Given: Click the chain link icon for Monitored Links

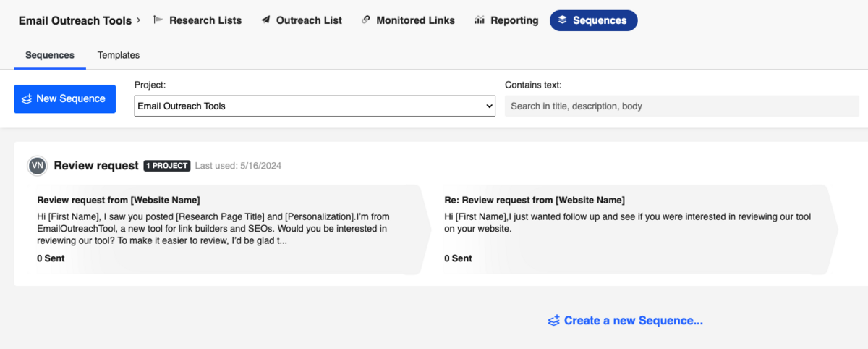Looking at the screenshot, I should point(366,20).
